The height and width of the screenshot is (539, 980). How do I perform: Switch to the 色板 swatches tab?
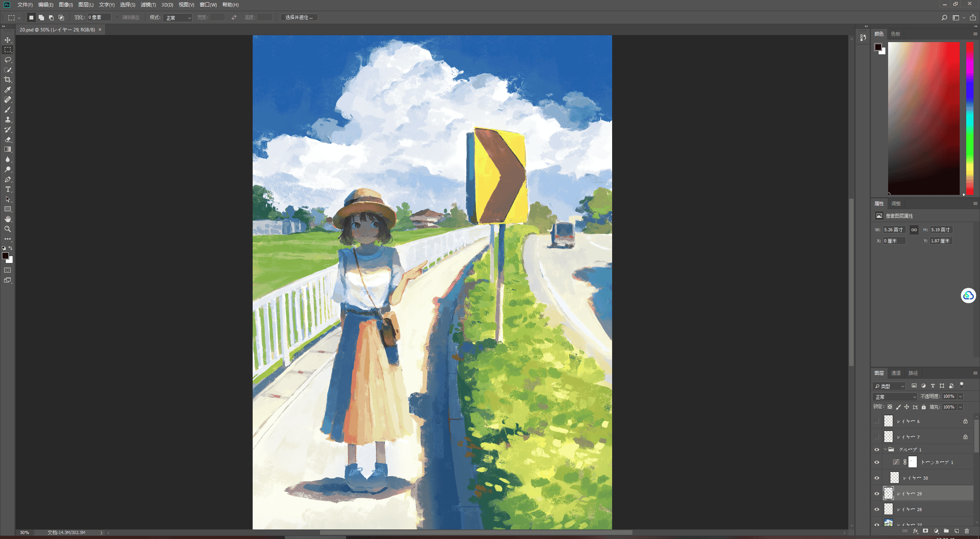pyautogui.click(x=895, y=34)
